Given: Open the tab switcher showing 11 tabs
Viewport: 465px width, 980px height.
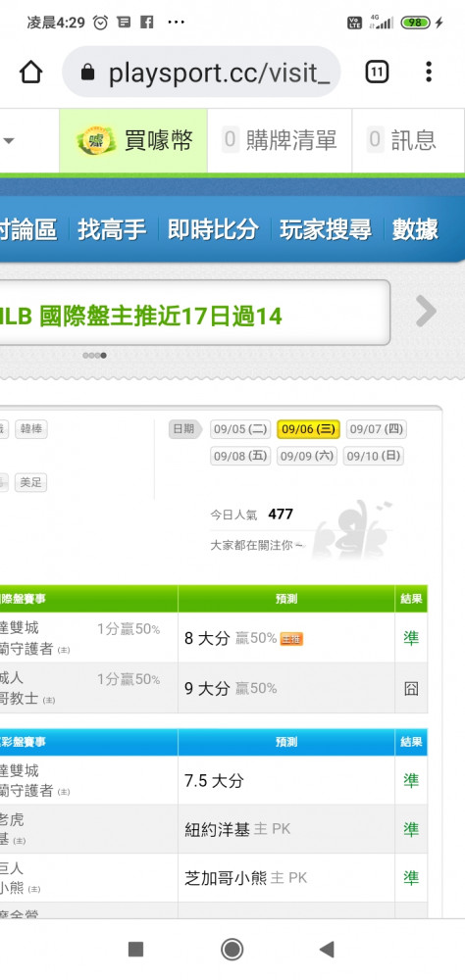Looking at the screenshot, I should 376,73.
